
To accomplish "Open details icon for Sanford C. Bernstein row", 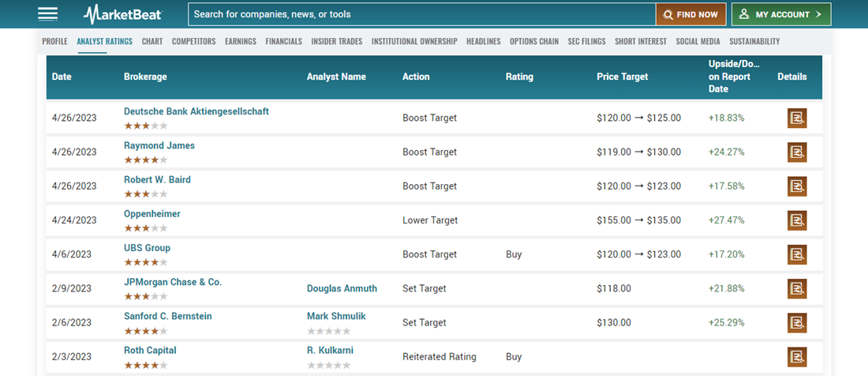I will click(797, 322).
